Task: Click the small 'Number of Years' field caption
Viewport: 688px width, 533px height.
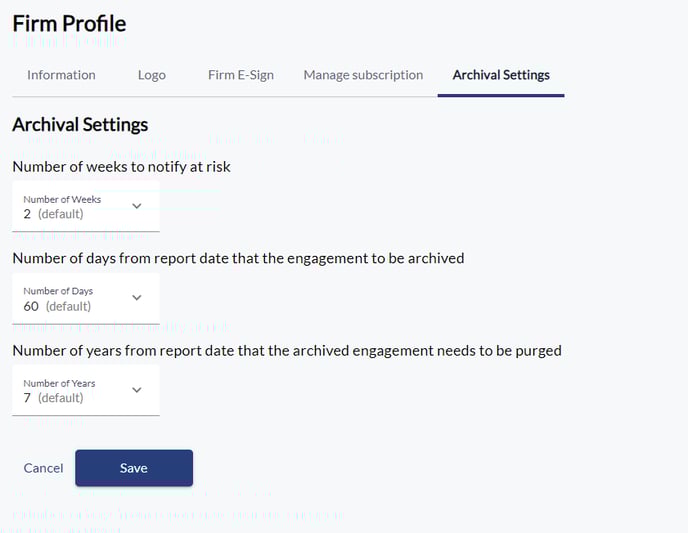Action: tap(59, 383)
